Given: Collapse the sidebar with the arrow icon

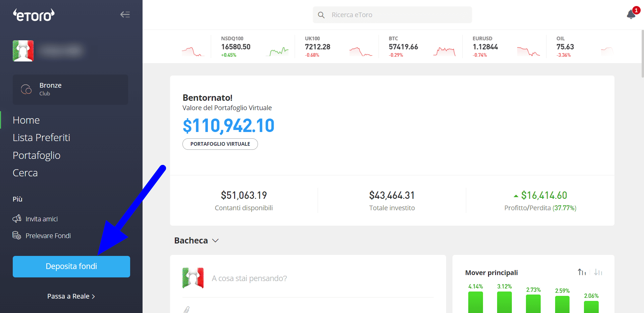Looking at the screenshot, I should [125, 14].
